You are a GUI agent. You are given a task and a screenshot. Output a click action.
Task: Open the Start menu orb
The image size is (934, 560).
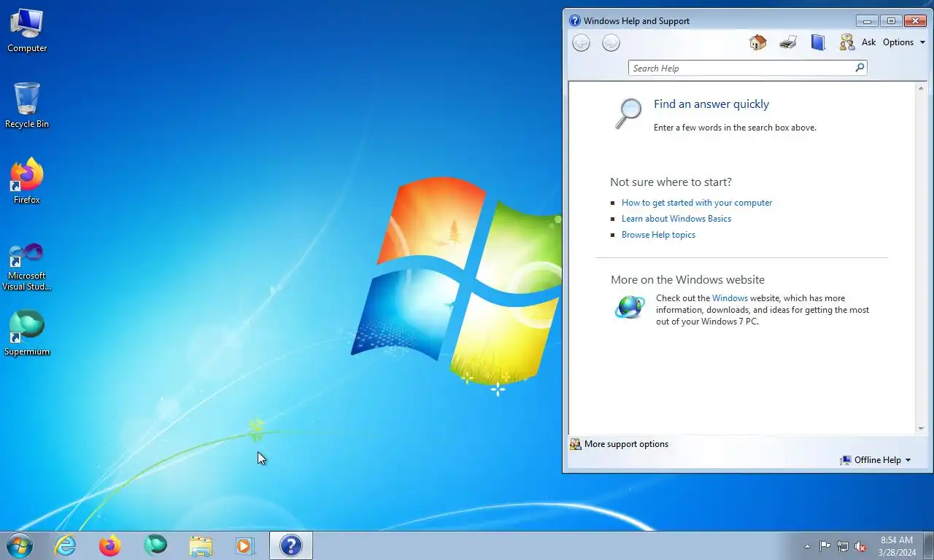pos(20,545)
